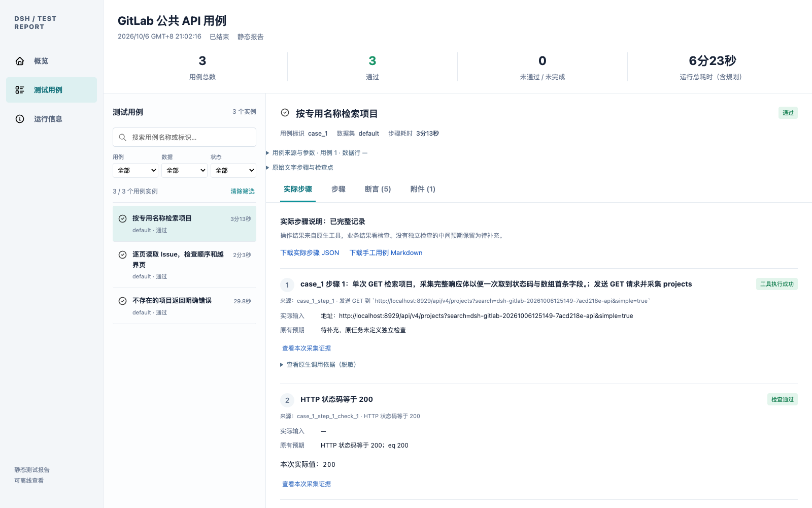Click pass check icon of 按专用名称检索项目 row
This screenshot has height=508, width=812.
122,218
